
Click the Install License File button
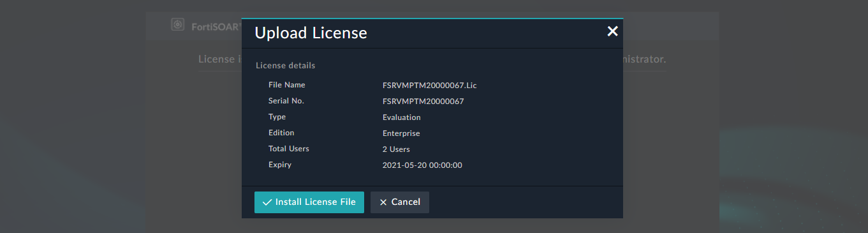click(x=309, y=202)
